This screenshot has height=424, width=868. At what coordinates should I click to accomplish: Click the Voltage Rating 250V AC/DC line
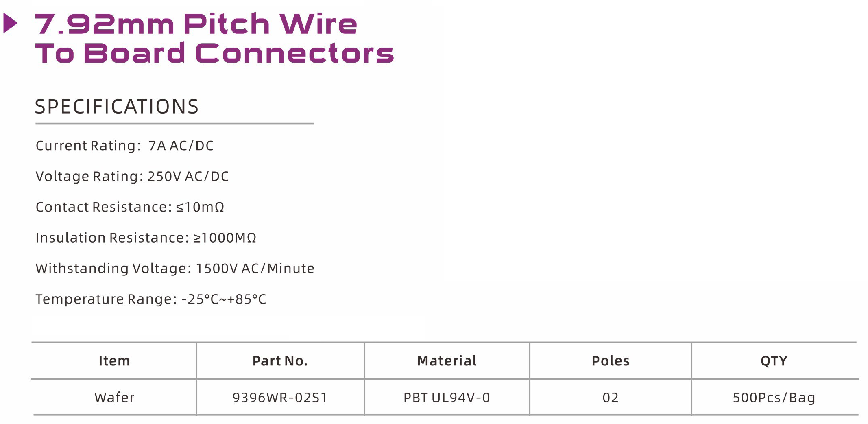132,176
